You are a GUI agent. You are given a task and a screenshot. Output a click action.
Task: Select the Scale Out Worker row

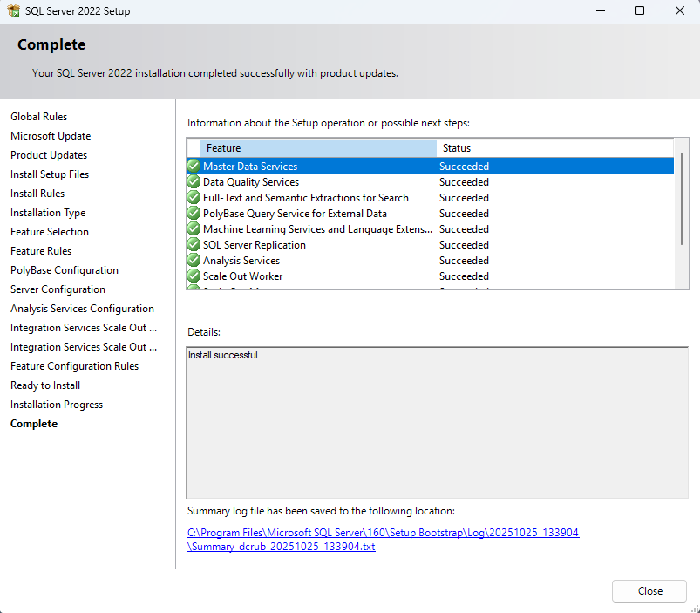(x=430, y=276)
